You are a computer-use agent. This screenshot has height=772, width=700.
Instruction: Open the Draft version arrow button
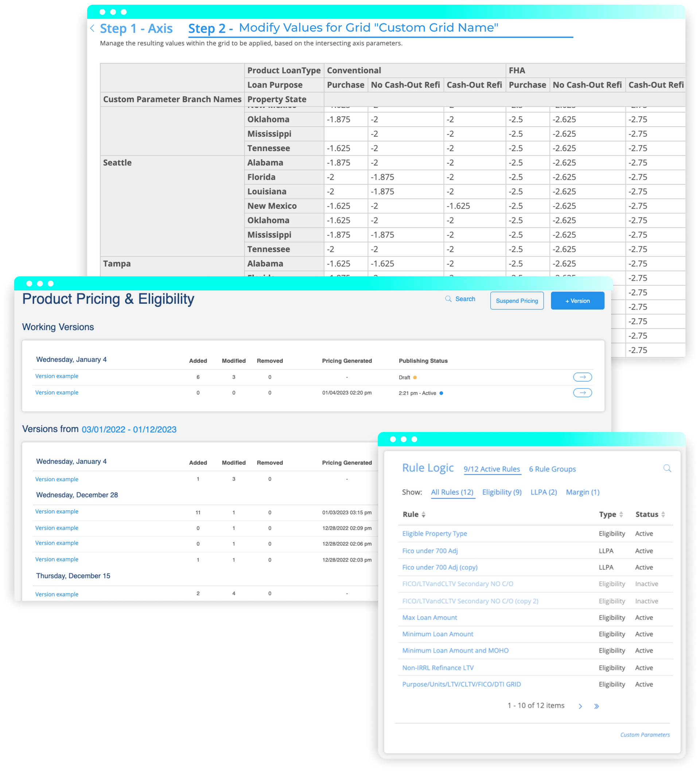coord(582,377)
